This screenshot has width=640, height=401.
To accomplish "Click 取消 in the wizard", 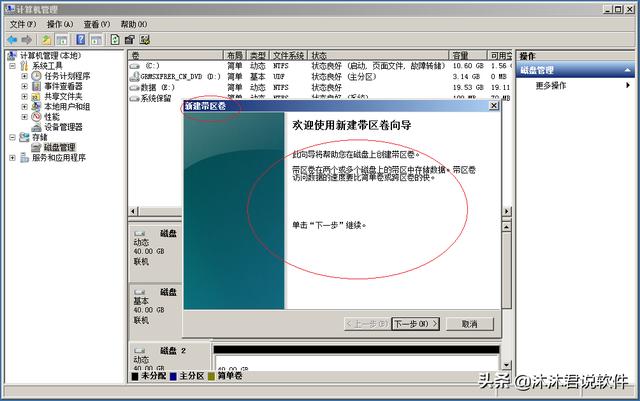I will coord(470,324).
